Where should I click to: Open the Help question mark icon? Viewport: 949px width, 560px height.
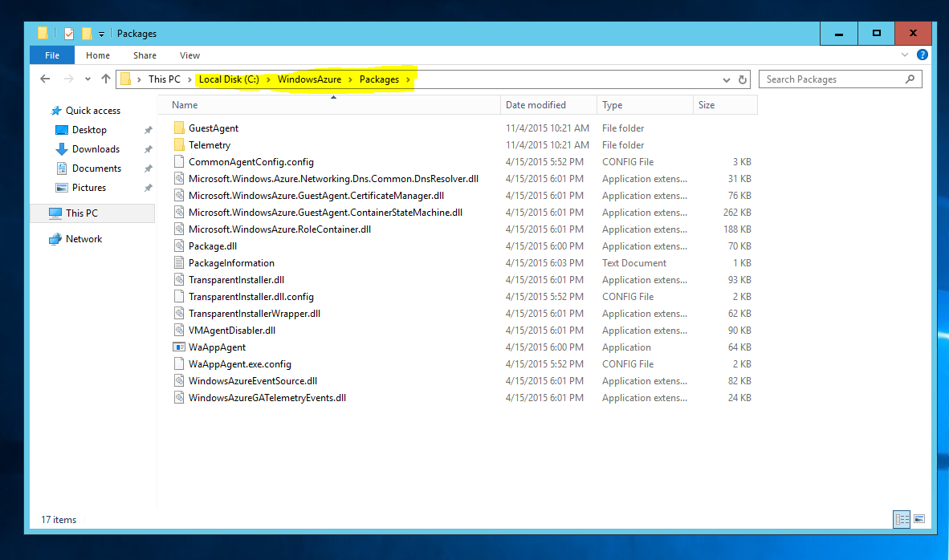[923, 55]
